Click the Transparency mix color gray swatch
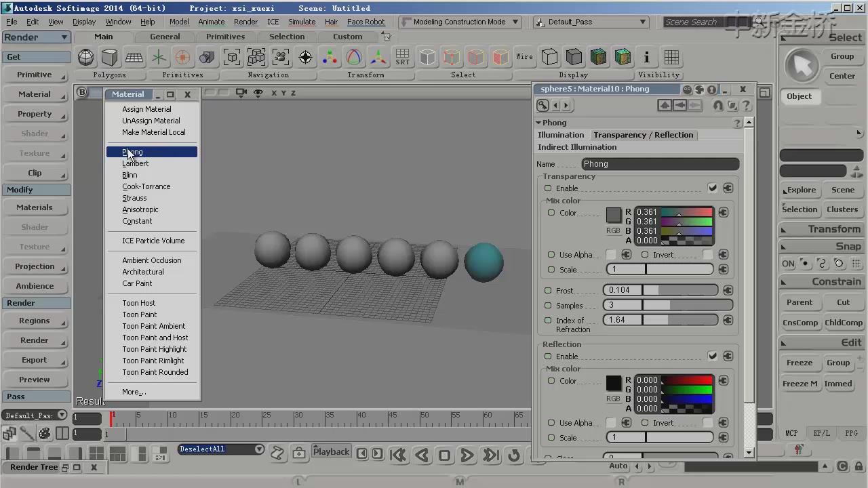 click(614, 216)
